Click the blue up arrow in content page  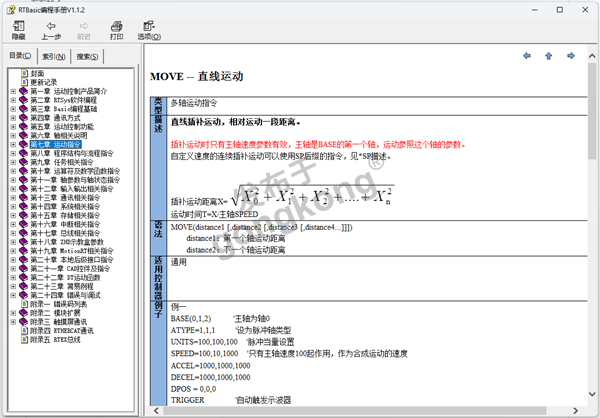pyautogui.click(x=548, y=55)
